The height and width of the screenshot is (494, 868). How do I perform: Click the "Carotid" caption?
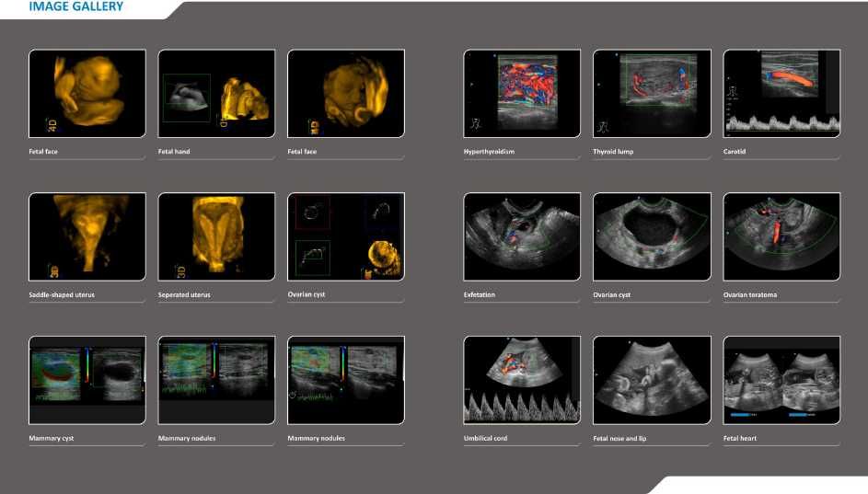(x=734, y=152)
